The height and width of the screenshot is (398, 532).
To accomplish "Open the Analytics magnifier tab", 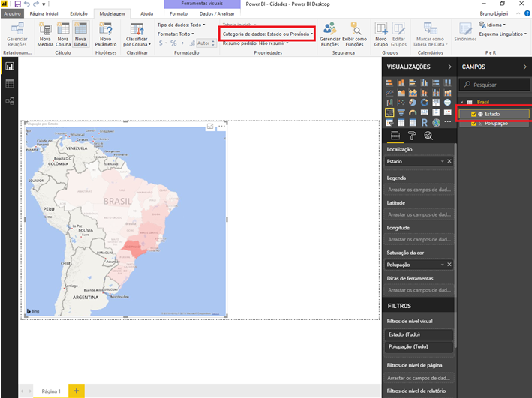I will point(428,136).
